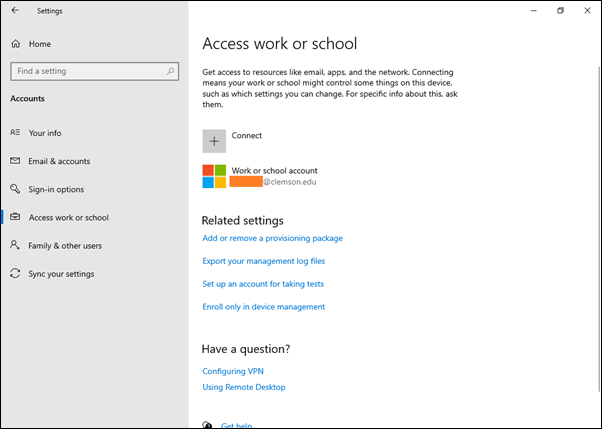
Task: Focus the Find a setting search box
Action: click(94, 71)
